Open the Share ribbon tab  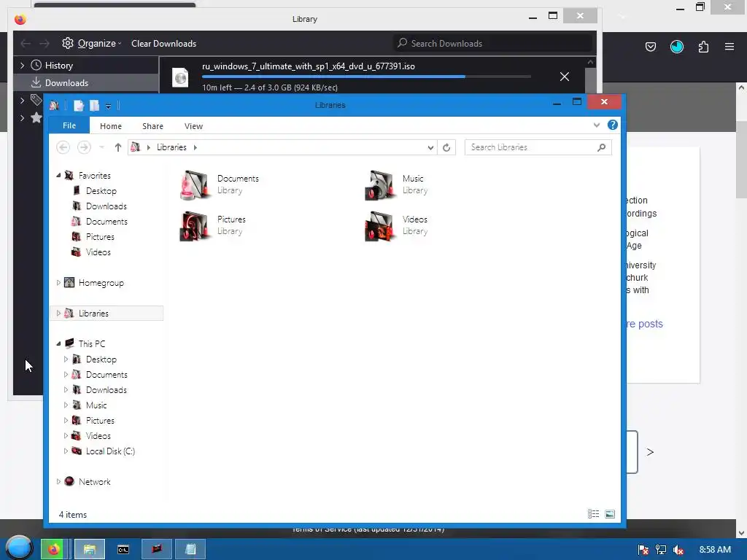tap(152, 126)
